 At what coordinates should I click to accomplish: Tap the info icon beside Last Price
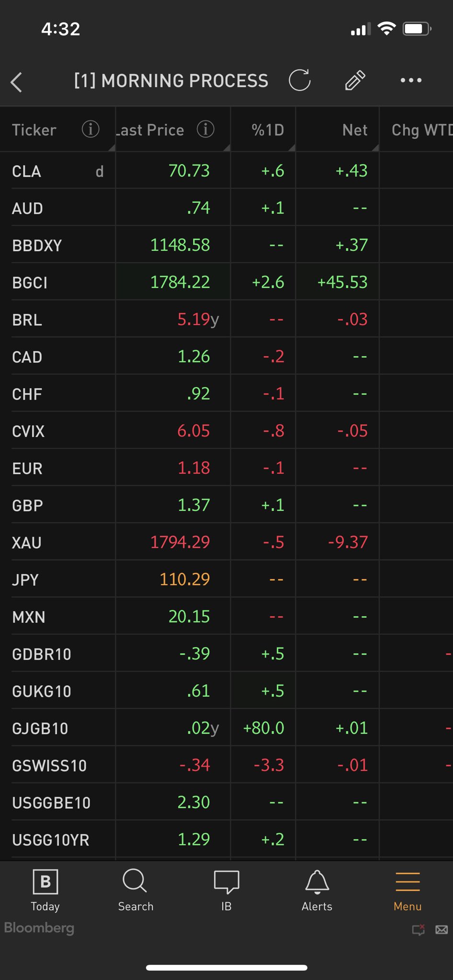205,129
